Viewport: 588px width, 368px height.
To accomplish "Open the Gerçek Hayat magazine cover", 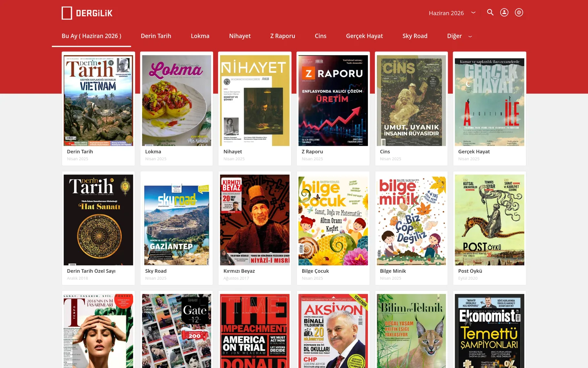I will tap(490, 101).
